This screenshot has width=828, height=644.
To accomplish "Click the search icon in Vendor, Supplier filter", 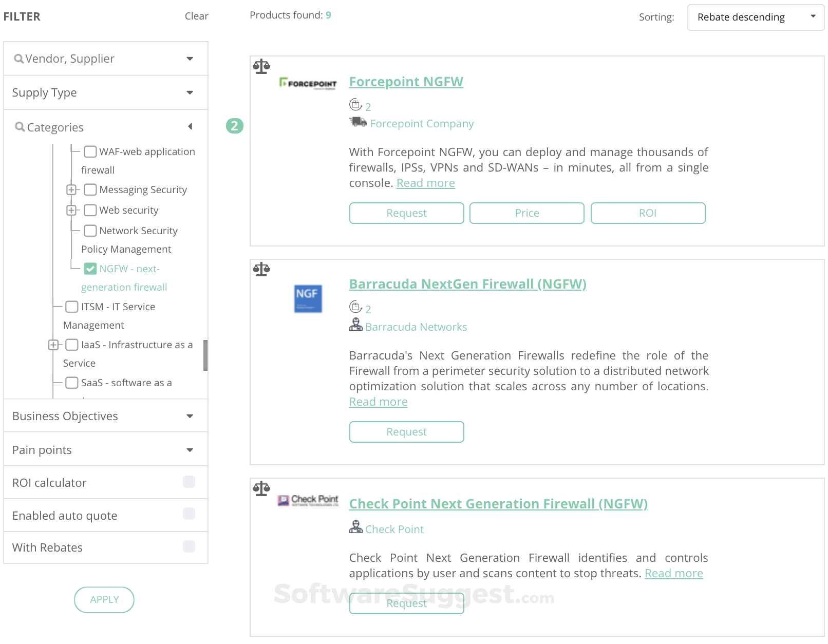I will (x=18, y=59).
